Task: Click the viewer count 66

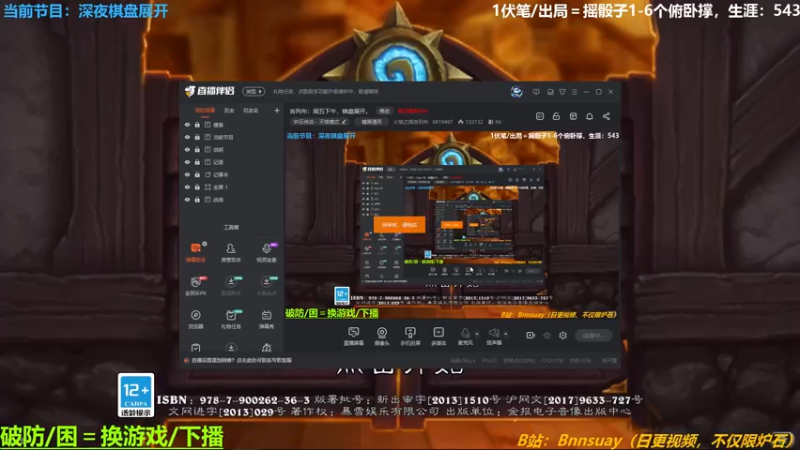Action: tap(495, 122)
